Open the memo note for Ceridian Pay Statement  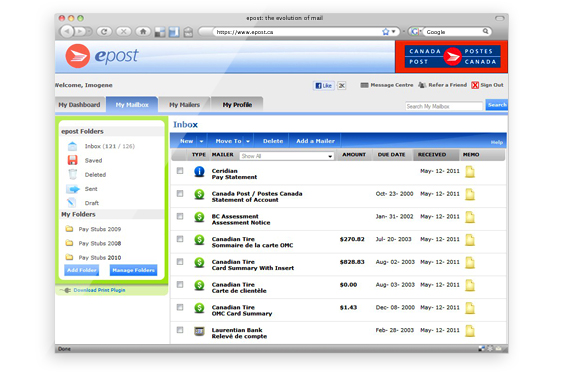coord(470,172)
